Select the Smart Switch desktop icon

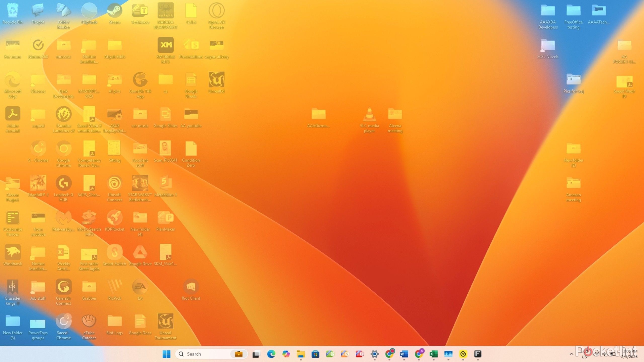coord(114,255)
